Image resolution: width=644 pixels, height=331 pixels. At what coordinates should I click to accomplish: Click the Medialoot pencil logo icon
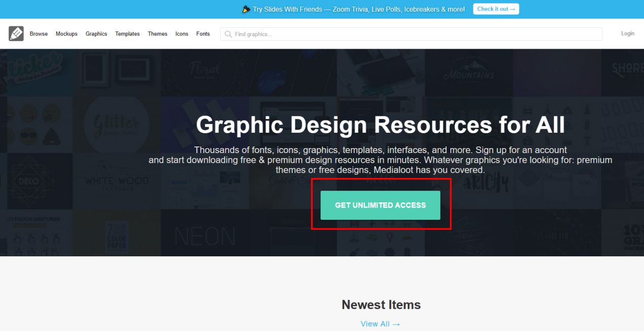click(x=16, y=34)
